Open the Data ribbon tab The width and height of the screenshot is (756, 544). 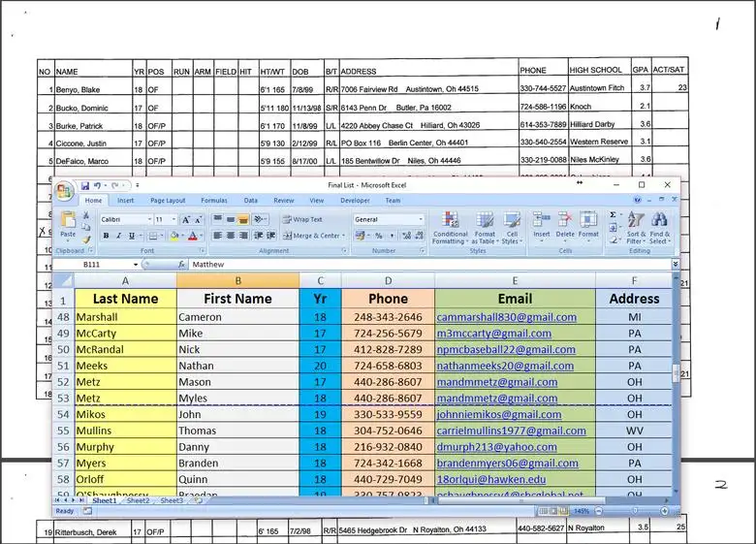pos(251,200)
